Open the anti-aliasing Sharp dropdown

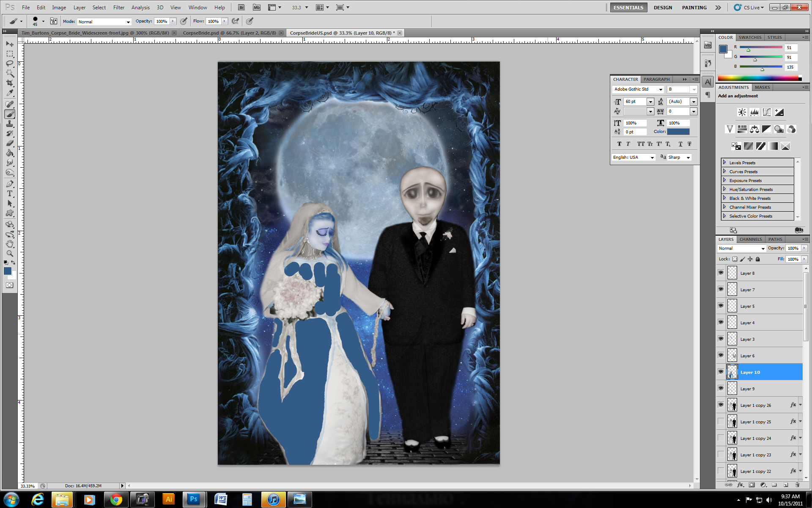679,157
